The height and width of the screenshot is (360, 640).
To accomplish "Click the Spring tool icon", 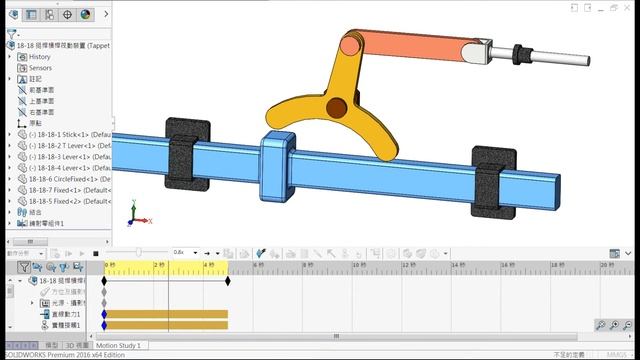I will (x=304, y=253).
